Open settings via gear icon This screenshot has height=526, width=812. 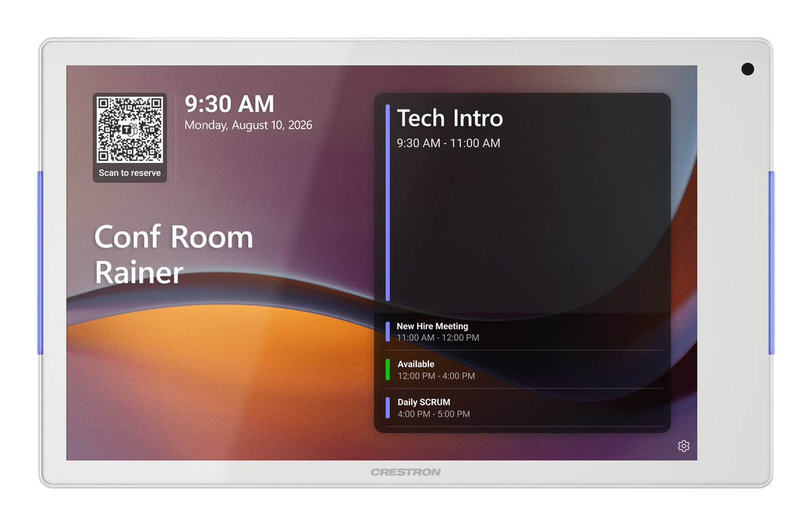[683, 446]
